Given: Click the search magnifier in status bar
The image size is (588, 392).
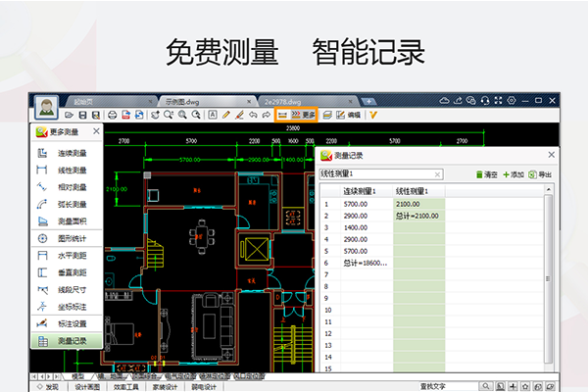Looking at the screenshot, I should [486, 386].
